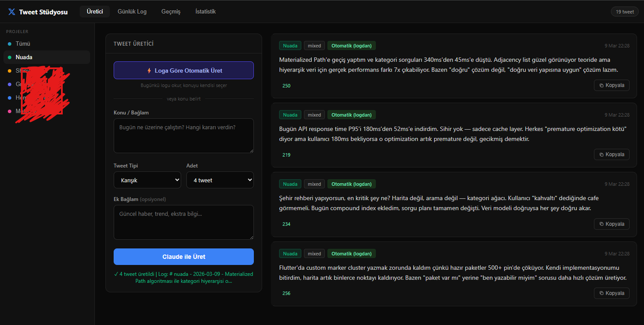Click the X logo beside Tweet Stüdyosu

(x=12, y=12)
